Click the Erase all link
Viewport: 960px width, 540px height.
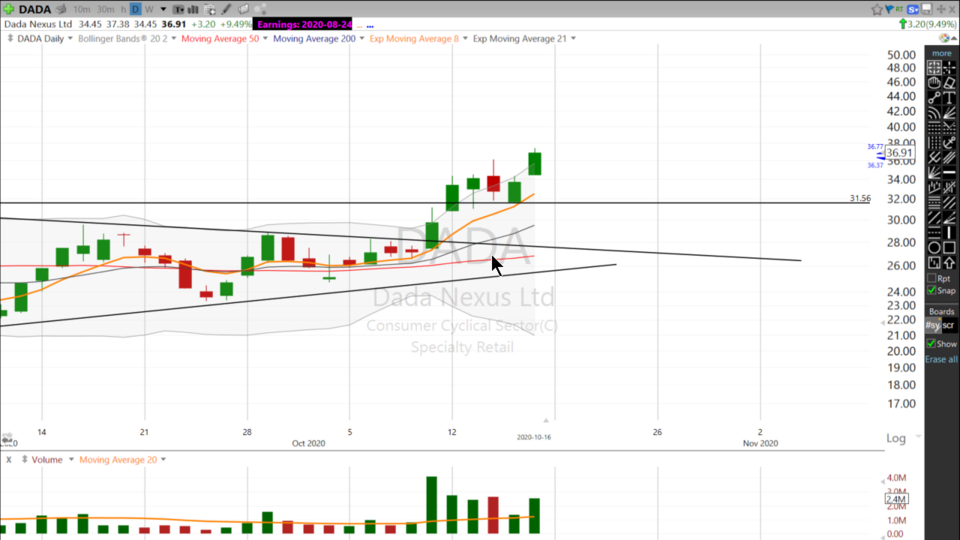click(942, 359)
